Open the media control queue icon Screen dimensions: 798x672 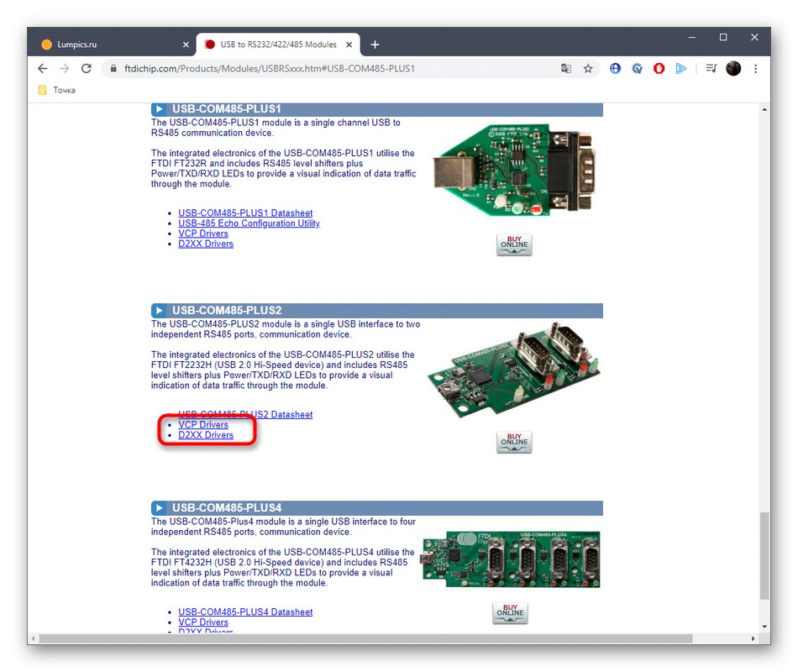[711, 68]
